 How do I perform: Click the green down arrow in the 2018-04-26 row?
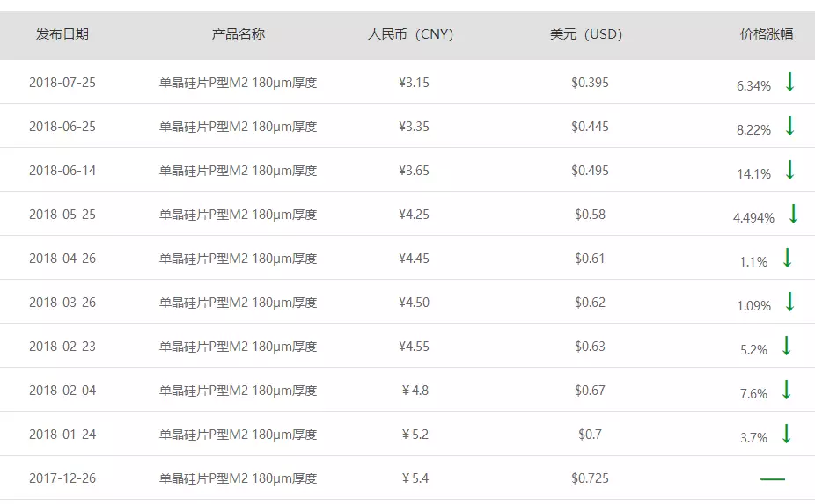coord(787,258)
